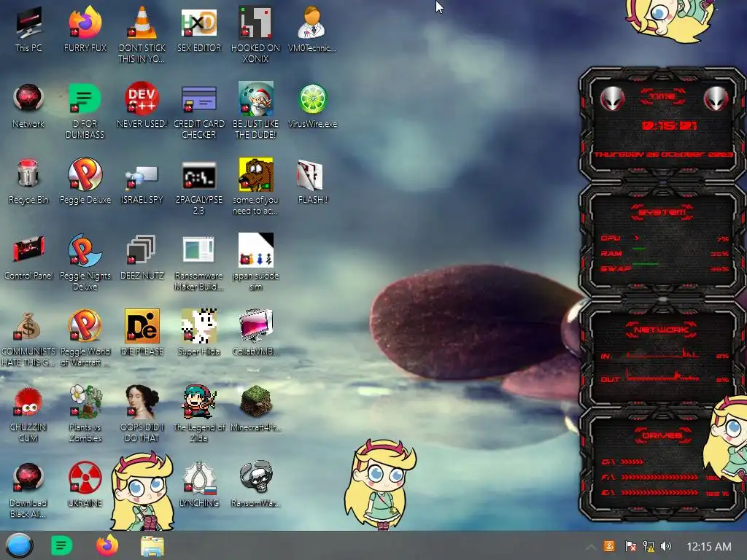Image resolution: width=747 pixels, height=560 pixels.
Task: Open the green document app on the taskbar
Action: click(62, 545)
